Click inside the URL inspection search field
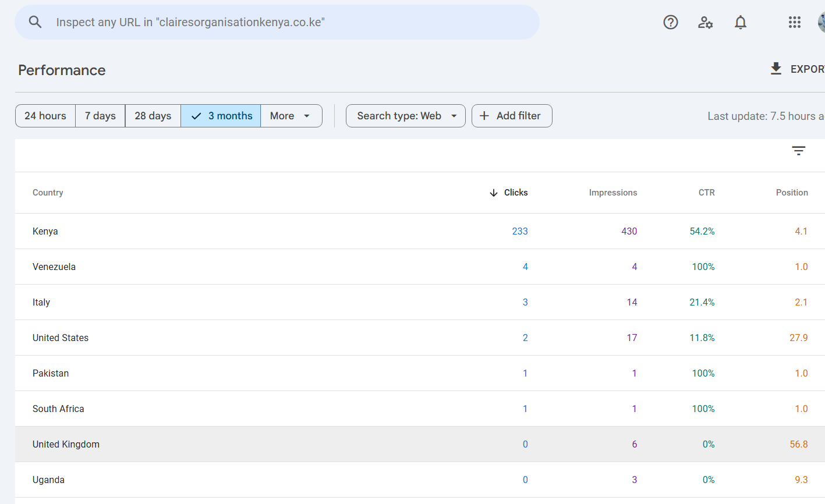The image size is (825, 504). point(233,22)
